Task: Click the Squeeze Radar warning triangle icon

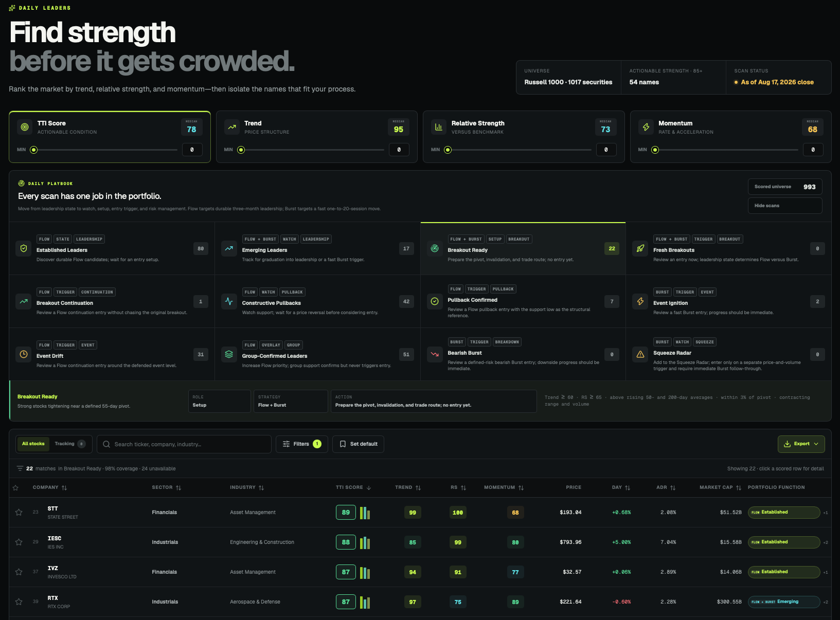Action: [x=640, y=354]
